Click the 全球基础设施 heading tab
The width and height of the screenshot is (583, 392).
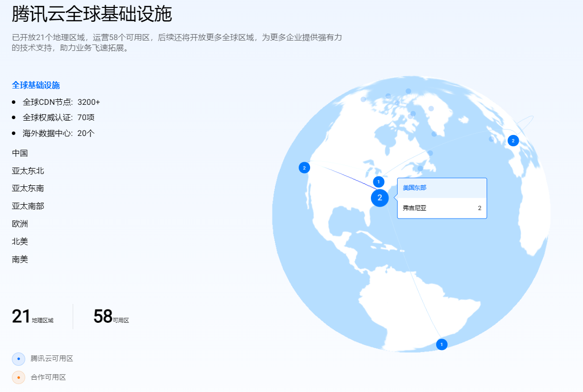point(36,85)
